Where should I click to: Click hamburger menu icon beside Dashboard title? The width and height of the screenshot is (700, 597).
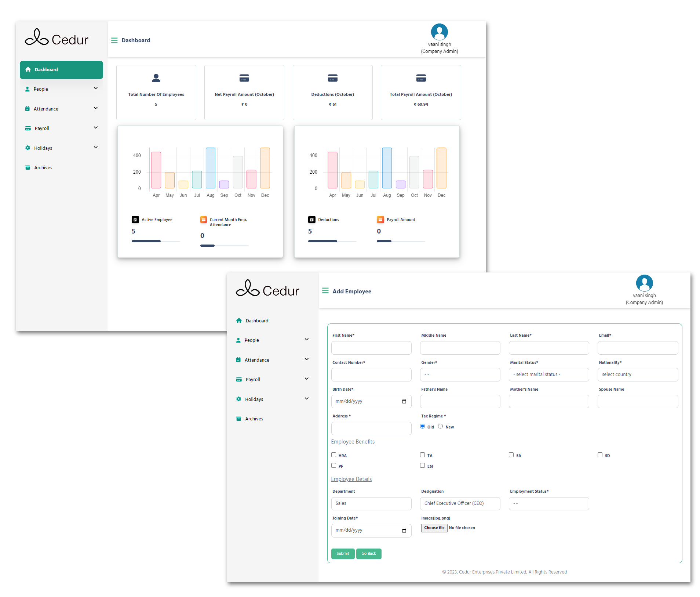point(114,40)
